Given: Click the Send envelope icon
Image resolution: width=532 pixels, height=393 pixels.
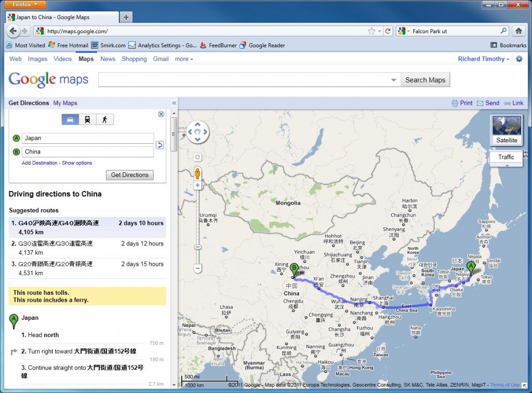Looking at the screenshot, I should pos(480,103).
